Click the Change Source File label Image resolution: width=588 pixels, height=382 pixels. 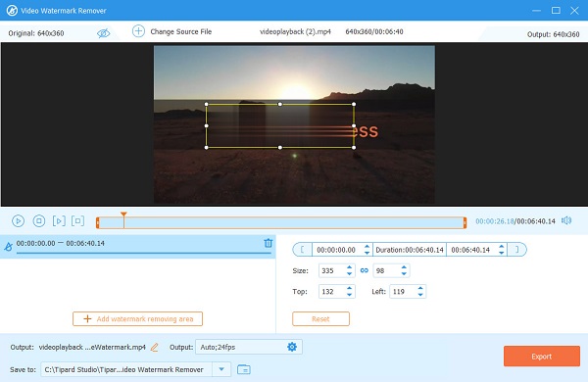pyautogui.click(x=181, y=31)
